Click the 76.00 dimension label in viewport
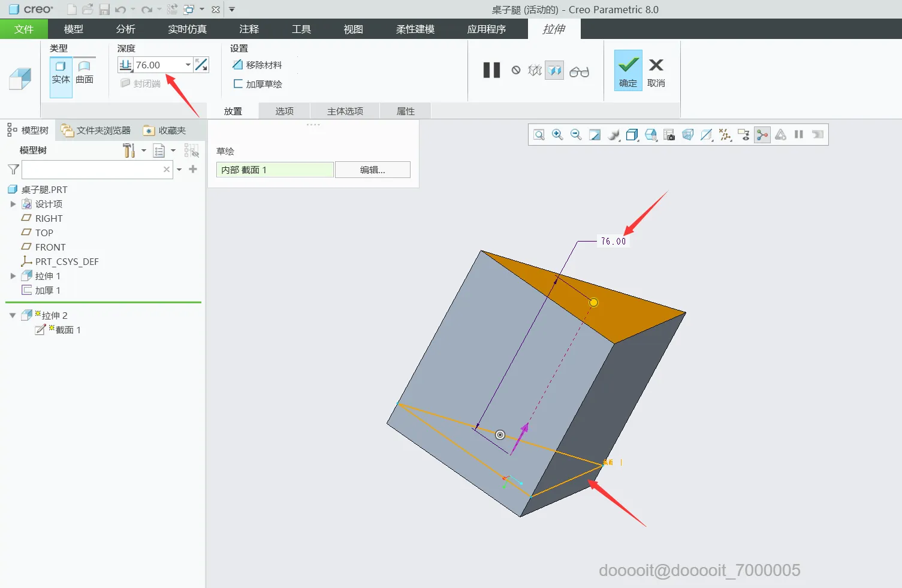This screenshot has width=902, height=588. pyautogui.click(x=613, y=241)
